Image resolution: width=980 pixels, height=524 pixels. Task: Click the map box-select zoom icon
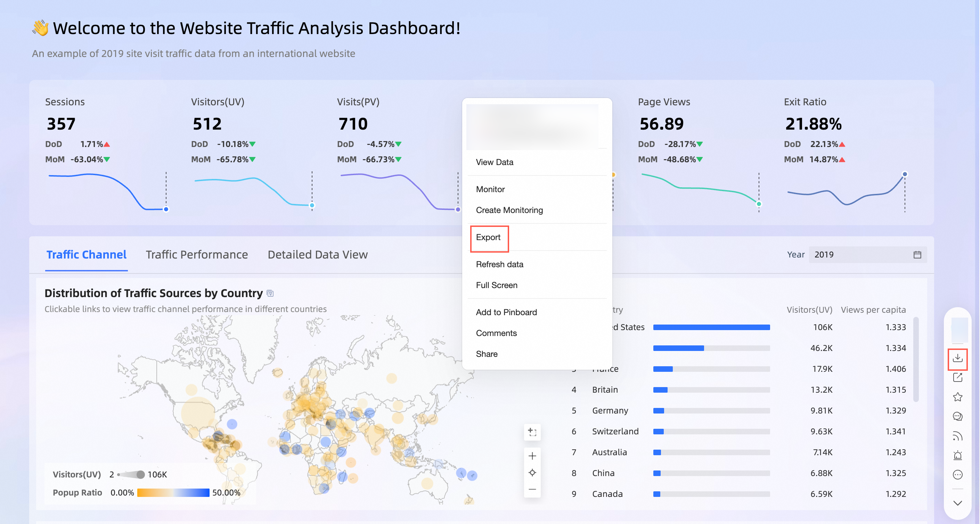(532, 432)
